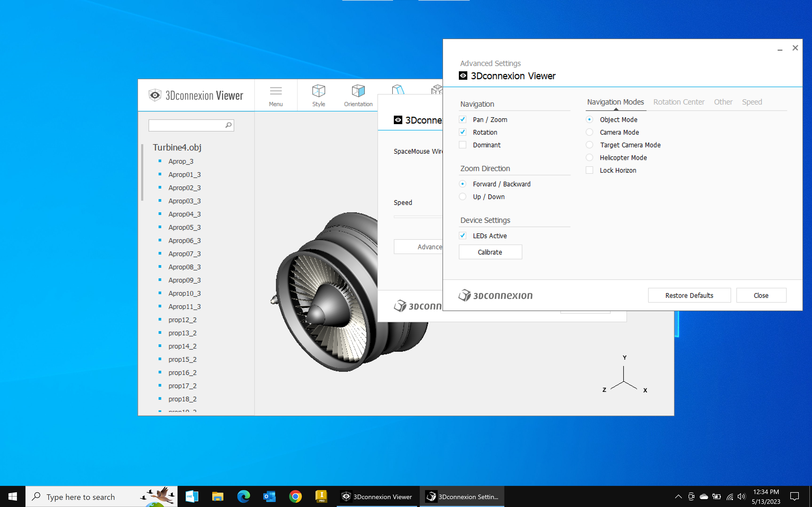The image size is (812, 507).
Task: Enable the Dominant checkbox
Action: point(463,145)
